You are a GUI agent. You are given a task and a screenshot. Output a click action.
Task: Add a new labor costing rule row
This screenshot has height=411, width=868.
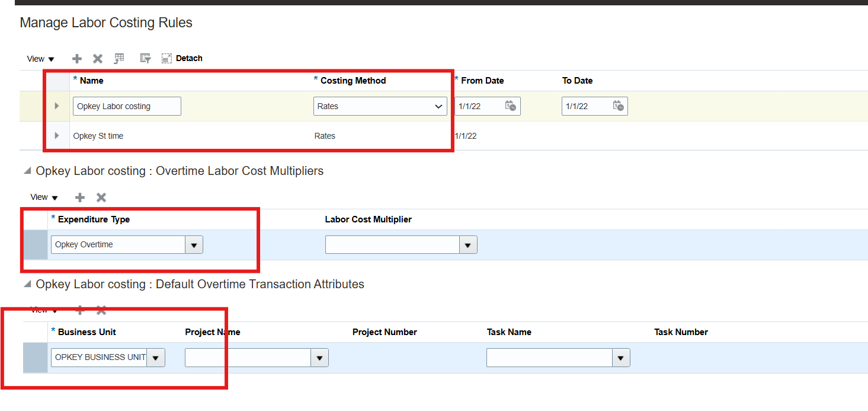77,59
